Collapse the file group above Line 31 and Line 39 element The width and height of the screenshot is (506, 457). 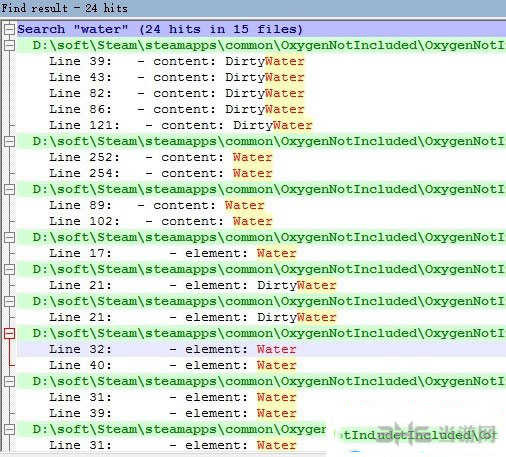click(x=9, y=381)
